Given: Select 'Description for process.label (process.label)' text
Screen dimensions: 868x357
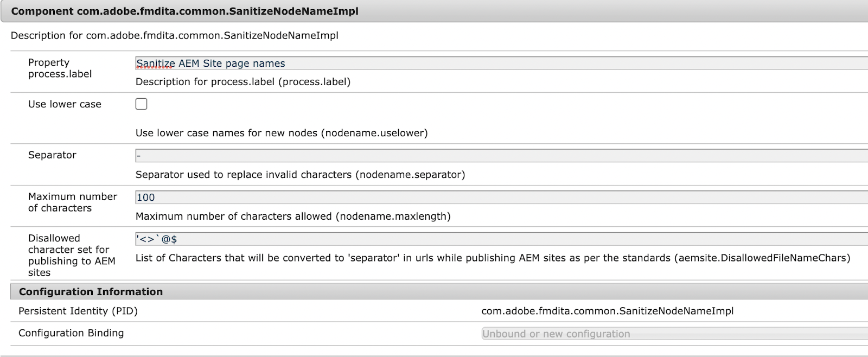Looking at the screenshot, I should (x=243, y=82).
